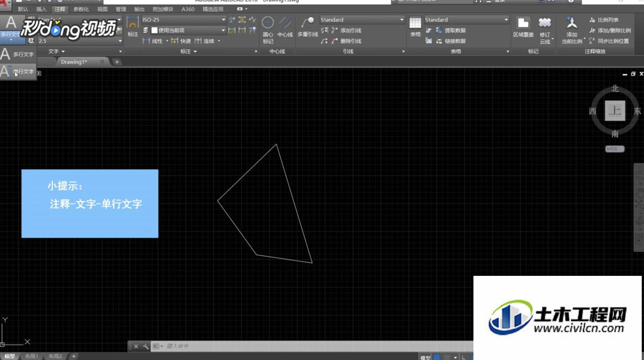The width and height of the screenshot is (644, 360).
Task: Click 比例列表 scale list
Action: (x=604, y=20)
